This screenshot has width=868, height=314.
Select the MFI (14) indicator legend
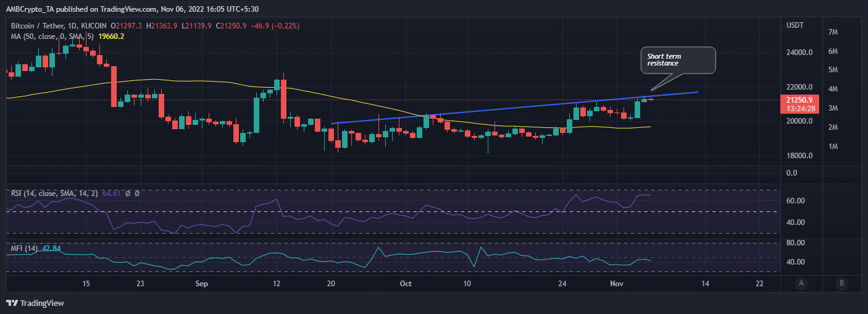point(25,248)
